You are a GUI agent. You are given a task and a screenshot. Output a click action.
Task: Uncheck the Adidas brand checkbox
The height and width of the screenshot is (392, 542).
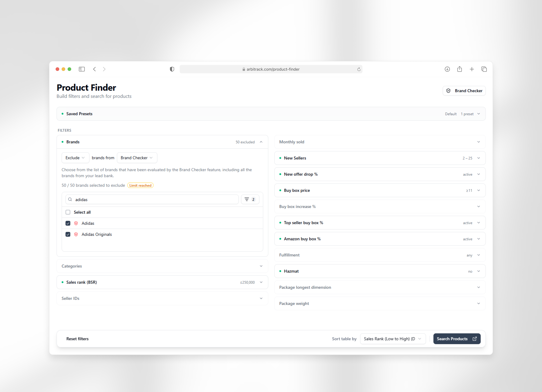[68, 223]
